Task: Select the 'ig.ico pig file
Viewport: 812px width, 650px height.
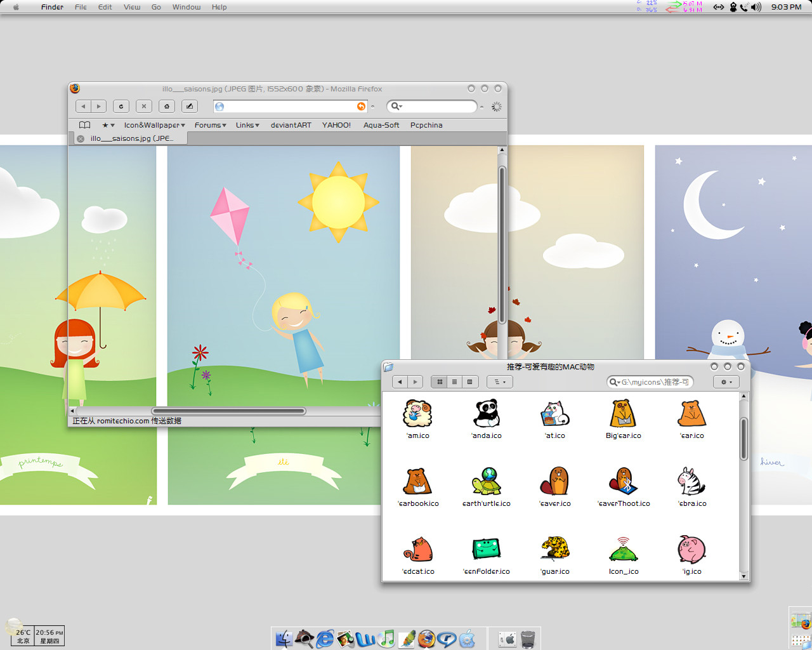Action: 692,555
